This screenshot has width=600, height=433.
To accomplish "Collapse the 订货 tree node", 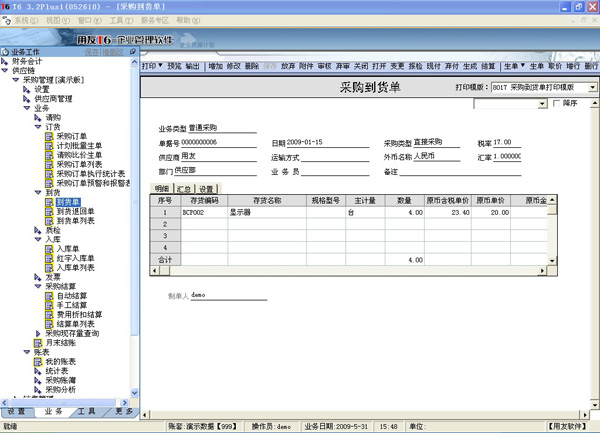I will [x=38, y=127].
